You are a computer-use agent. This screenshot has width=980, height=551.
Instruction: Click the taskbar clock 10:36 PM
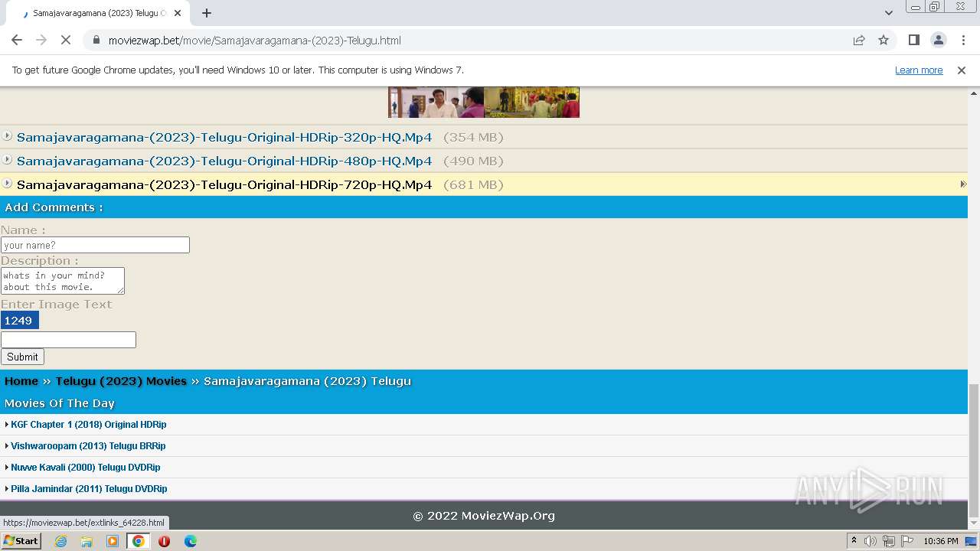click(941, 541)
